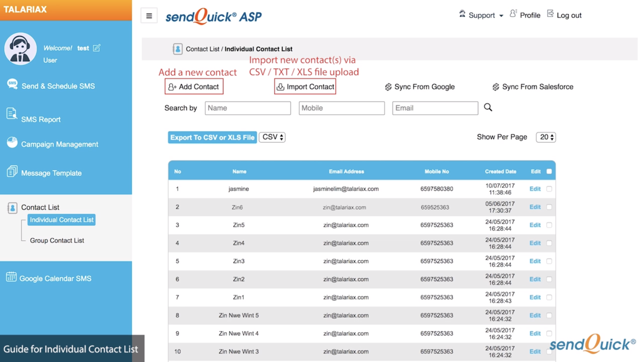The height and width of the screenshot is (362, 644).
Task: Check the box for Zin1 row
Action: click(549, 297)
